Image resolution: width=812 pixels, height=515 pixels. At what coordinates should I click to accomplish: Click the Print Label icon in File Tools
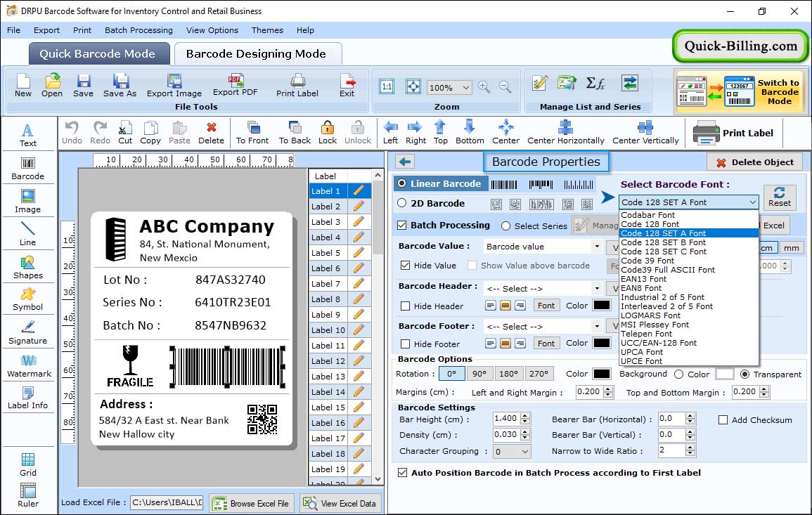coord(297,86)
